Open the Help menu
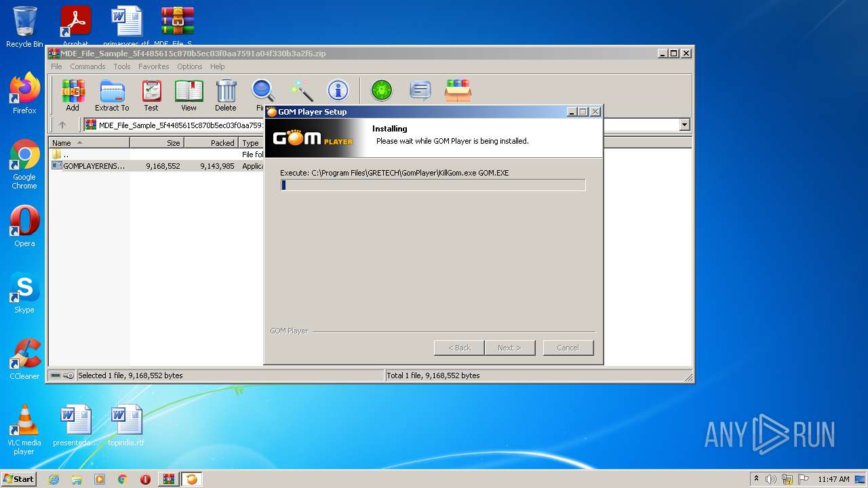 point(217,66)
